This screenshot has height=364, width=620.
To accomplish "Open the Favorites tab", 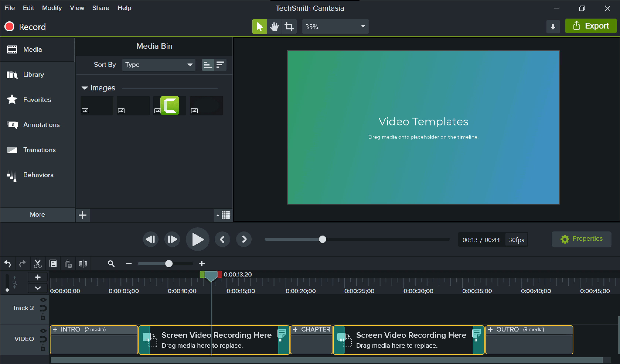I will (37, 99).
